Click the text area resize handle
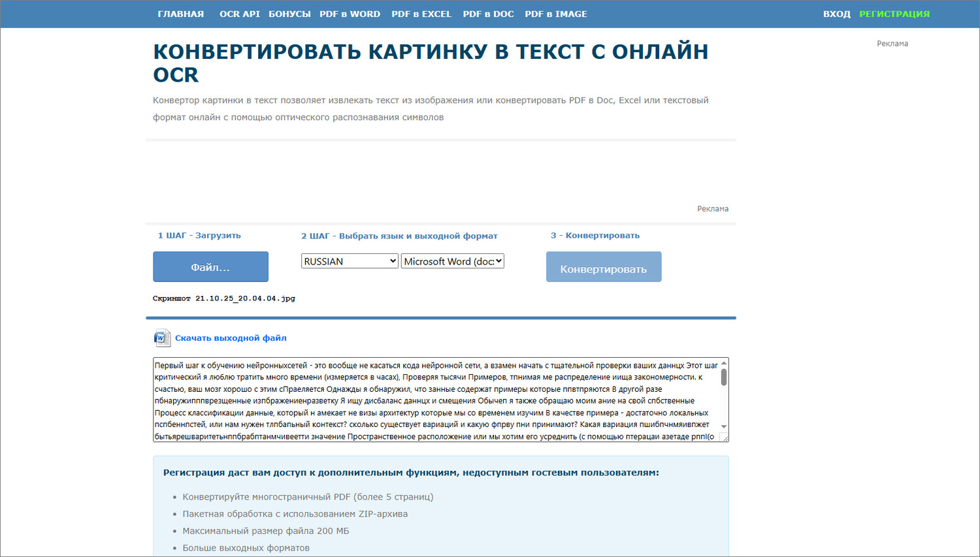The width and height of the screenshot is (980, 557). pos(724,438)
